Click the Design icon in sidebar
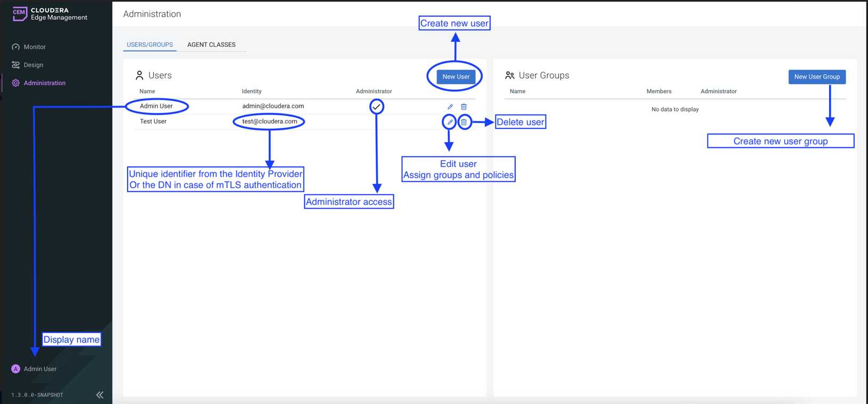The width and height of the screenshot is (868, 404). point(15,65)
